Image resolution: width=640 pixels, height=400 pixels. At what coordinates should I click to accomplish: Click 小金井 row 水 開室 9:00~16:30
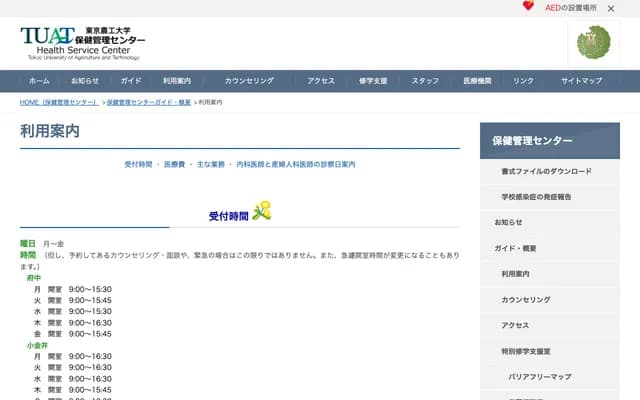point(73,379)
